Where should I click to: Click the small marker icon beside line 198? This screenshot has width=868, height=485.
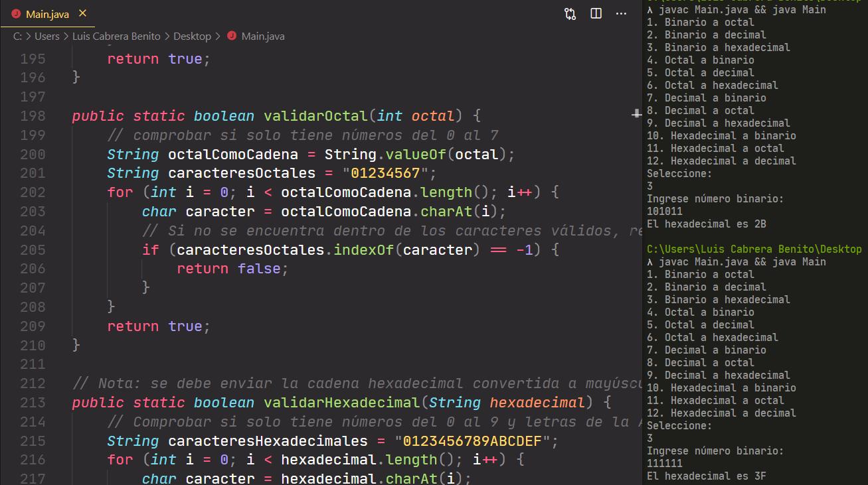point(636,115)
